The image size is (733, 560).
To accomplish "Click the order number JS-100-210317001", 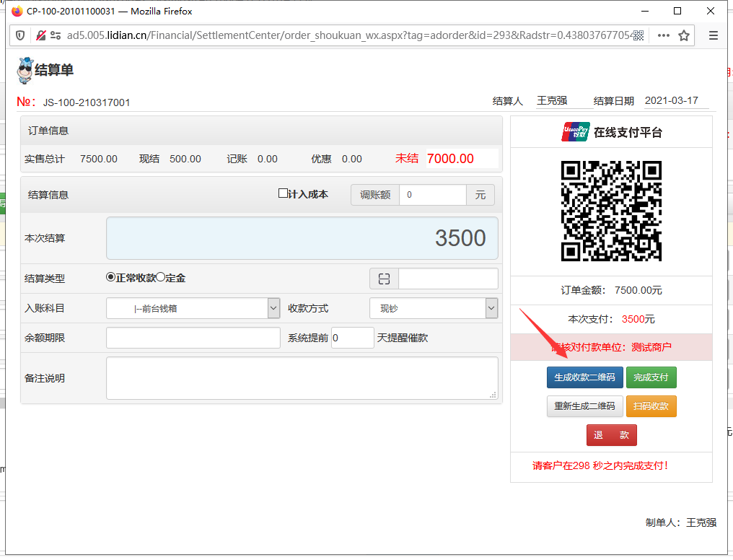I will [x=87, y=102].
